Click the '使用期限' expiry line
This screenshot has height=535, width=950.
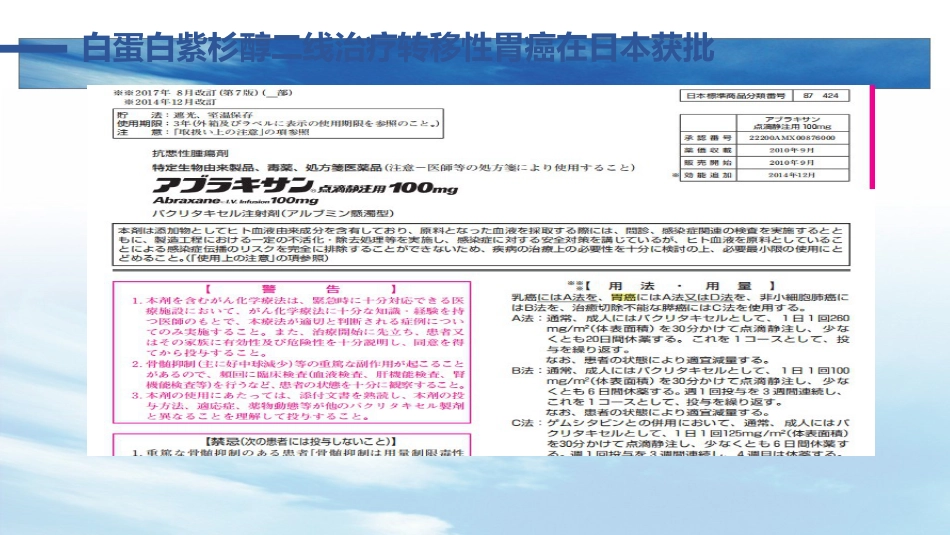pos(278,123)
